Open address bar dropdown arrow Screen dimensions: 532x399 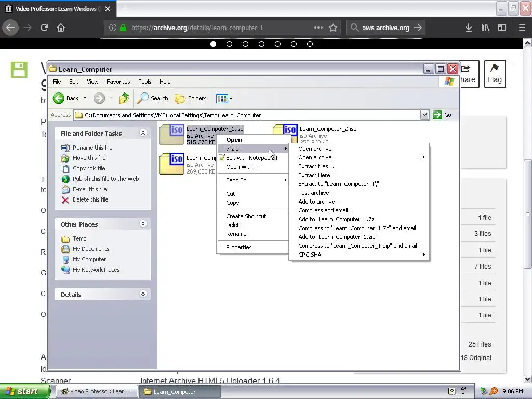(x=424, y=115)
